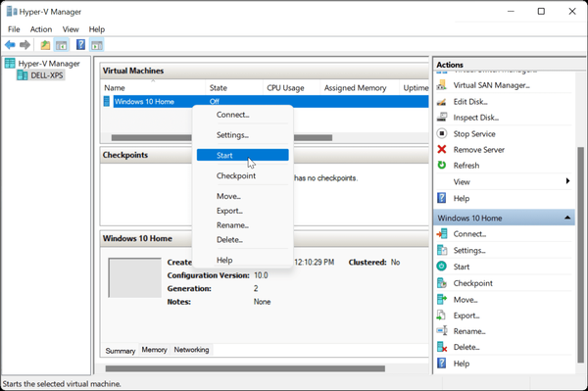Click the Export icon in Actions pane
The height and width of the screenshot is (391, 588).
(441, 316)
